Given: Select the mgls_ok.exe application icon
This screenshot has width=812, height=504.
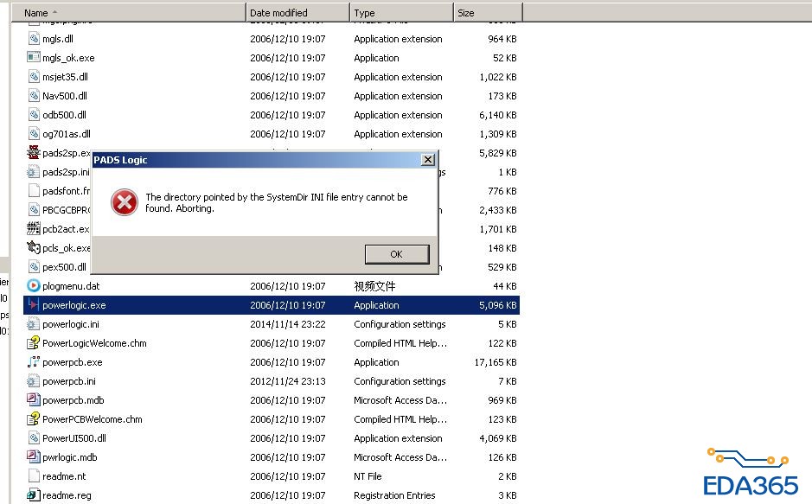Looking at the screenshot, I should click(x=34, y=57).
